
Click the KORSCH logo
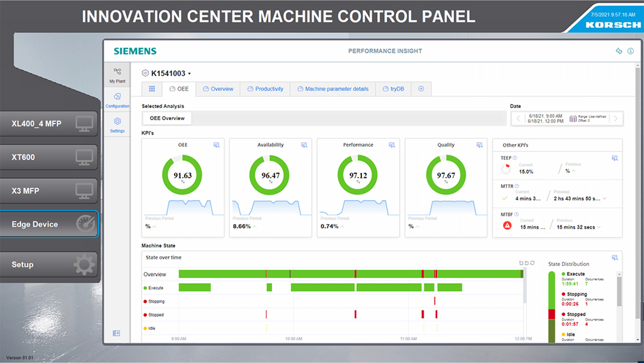613,25
